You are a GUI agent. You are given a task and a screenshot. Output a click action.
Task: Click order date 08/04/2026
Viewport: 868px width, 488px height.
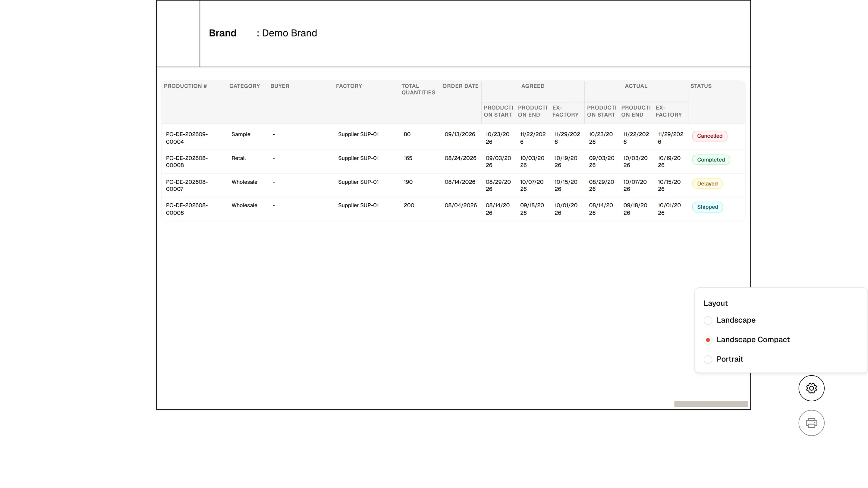pos(461,205)
